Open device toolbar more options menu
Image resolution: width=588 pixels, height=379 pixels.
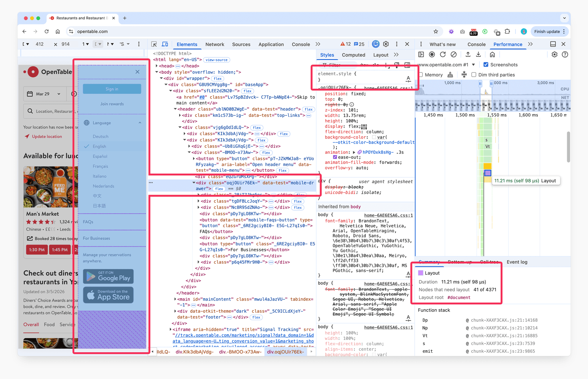coord(139,44)
